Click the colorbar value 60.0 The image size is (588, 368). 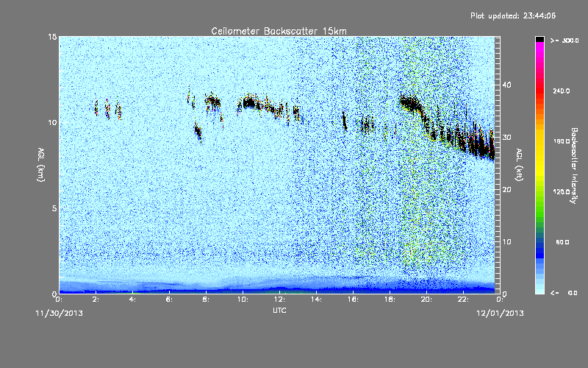(562, 242)
